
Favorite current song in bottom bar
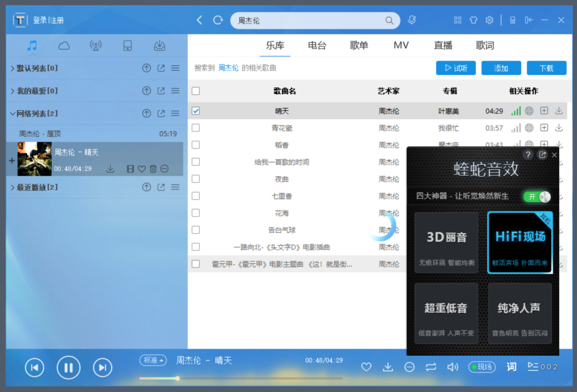click(366, 367)
